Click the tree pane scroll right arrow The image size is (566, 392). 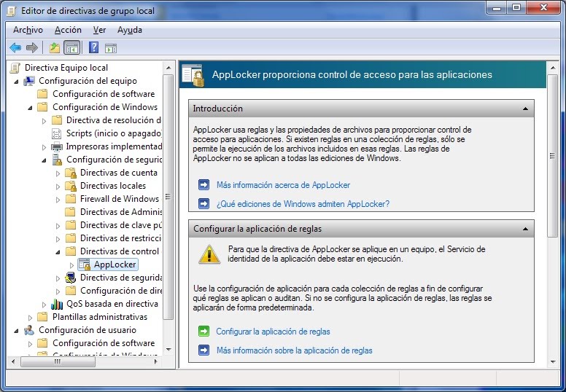click(156, 361)
